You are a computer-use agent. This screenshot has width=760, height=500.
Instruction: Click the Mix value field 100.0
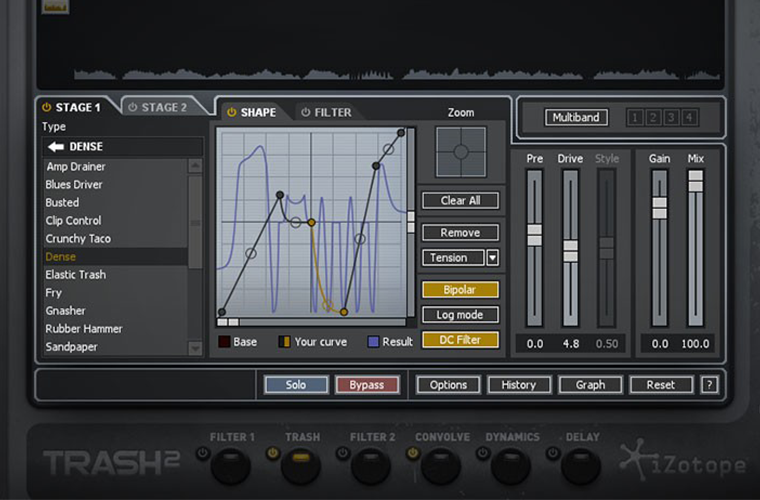click(x=696, y=344)
